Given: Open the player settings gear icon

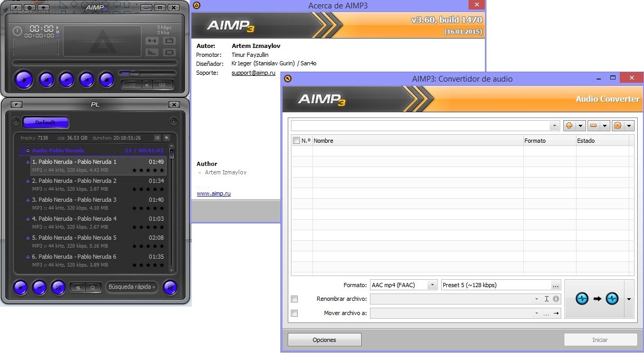Looking at the screenshot, I should pos(30,8).
